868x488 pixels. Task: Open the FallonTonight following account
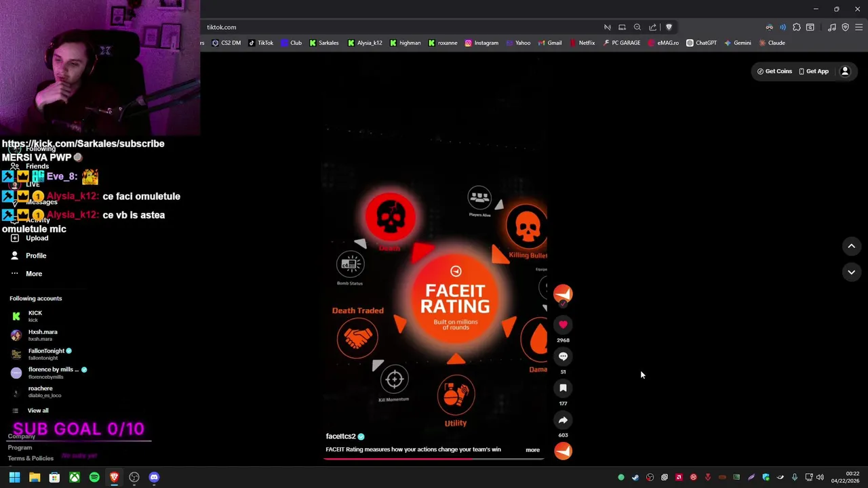[x=41, y=354]
